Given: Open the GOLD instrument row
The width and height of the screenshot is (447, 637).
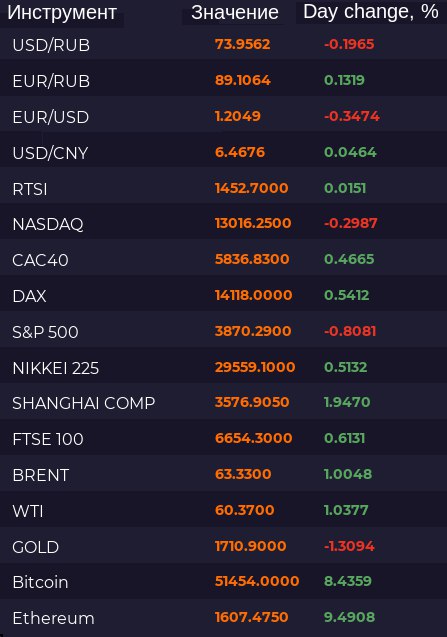Looking at the screenshot, I should pos(224,547).
